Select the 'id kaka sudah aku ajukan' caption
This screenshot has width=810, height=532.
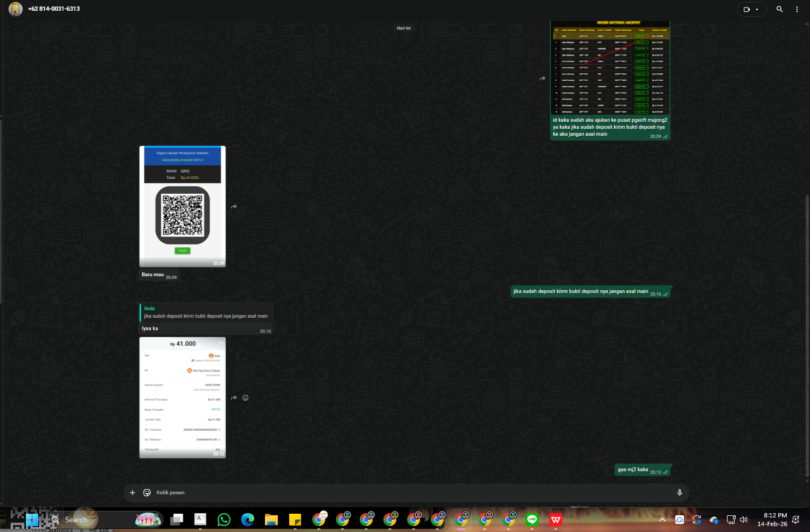pos(610,127)
